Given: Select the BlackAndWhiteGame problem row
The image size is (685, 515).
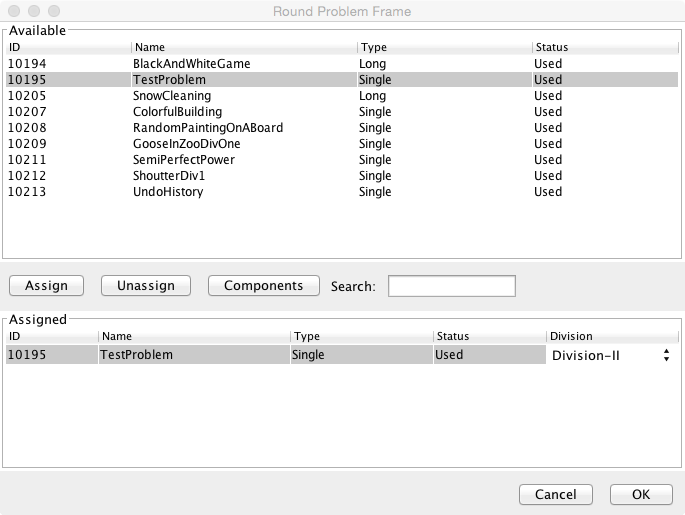Looking at the screenshot, I should click(191, 63).
